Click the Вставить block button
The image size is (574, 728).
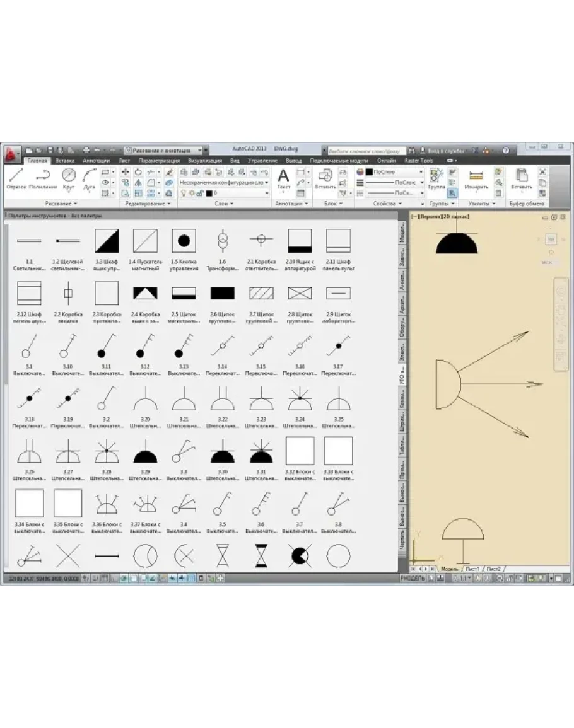[325, 178]
